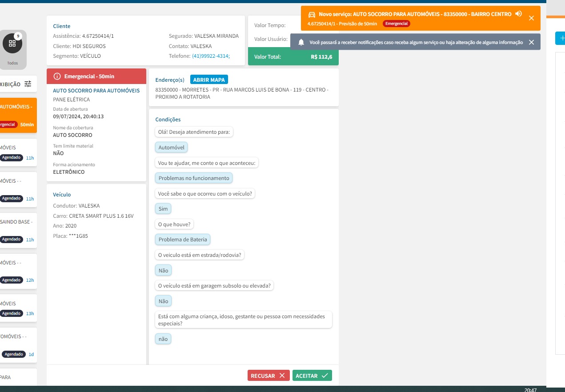Click 'Carro: CRETA SMART PLUS 1.6 16V'
This screenshot has height=392, width=565.
pos(93,216)
